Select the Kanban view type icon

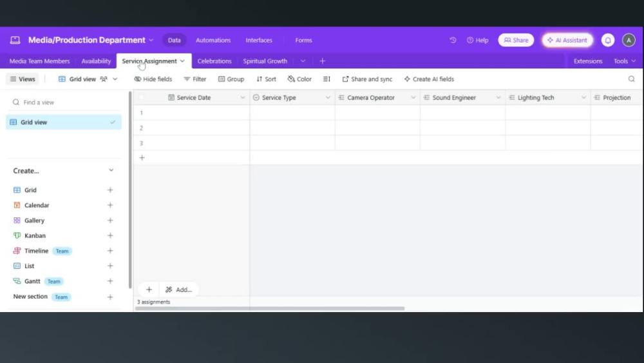[17, 235]
